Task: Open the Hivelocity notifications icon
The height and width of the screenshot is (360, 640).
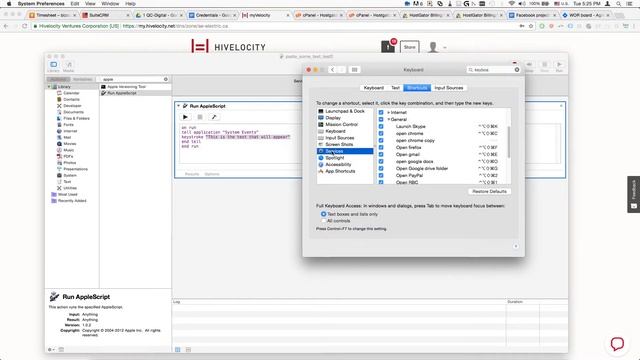Action: coord(388,47)
